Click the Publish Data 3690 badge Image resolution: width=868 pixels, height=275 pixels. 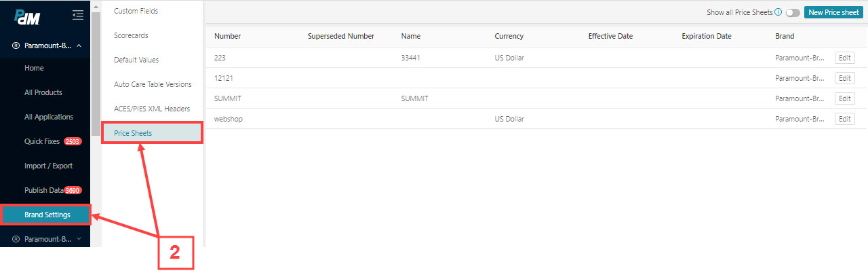click(x=73, y=190)
